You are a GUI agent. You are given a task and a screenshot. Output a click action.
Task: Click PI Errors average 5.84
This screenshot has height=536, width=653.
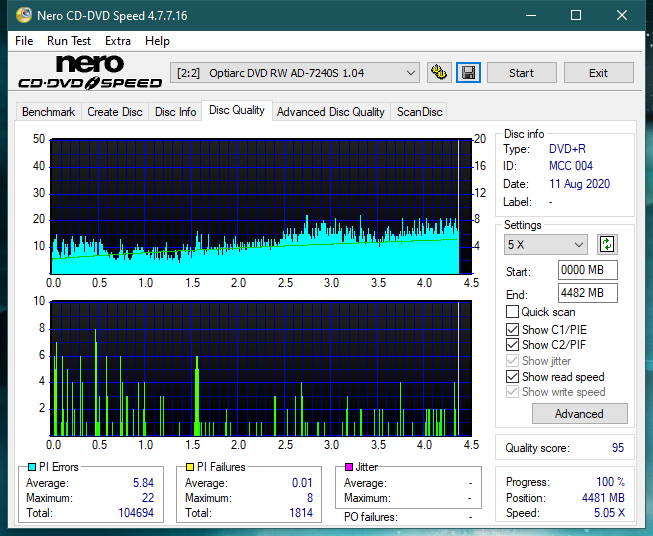click(x=143, y=483)
